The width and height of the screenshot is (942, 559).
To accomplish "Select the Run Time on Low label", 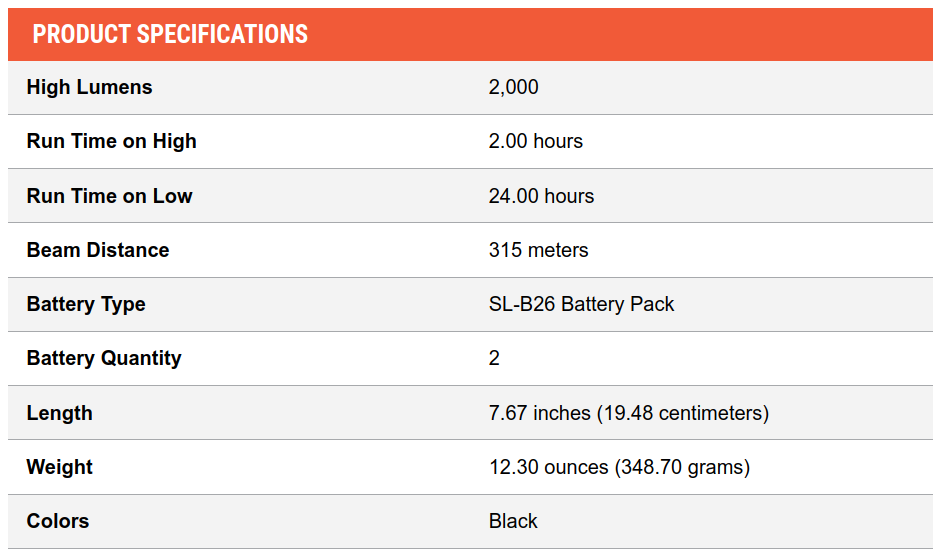I will coord(109,196).
